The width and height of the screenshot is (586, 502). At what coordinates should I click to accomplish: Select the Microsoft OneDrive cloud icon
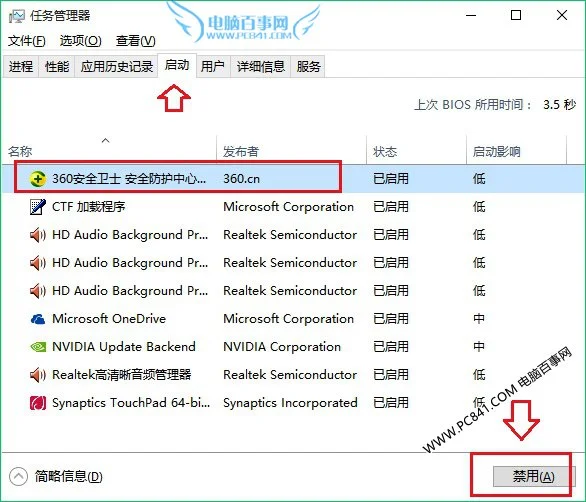point(38,319)
